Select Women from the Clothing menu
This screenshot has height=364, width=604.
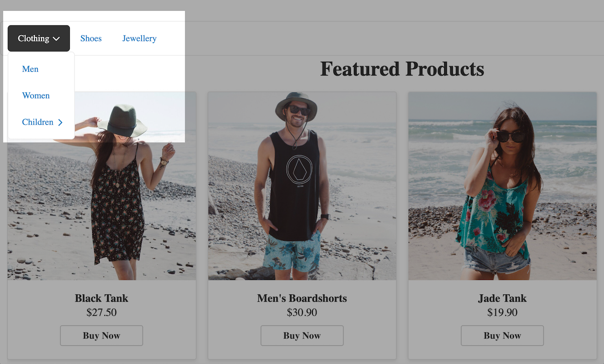point(36,95)
